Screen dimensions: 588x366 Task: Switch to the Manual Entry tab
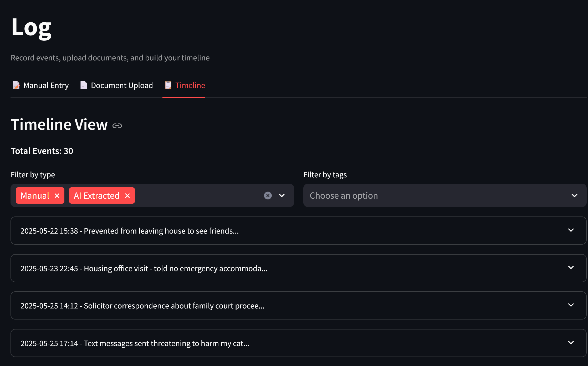click(x=46, y=85)
